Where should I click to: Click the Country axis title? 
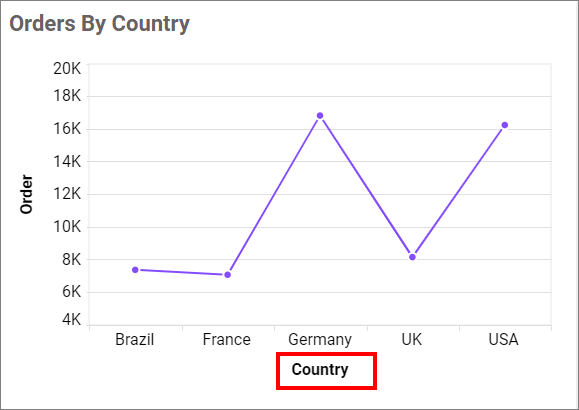[x=320, y=369]
